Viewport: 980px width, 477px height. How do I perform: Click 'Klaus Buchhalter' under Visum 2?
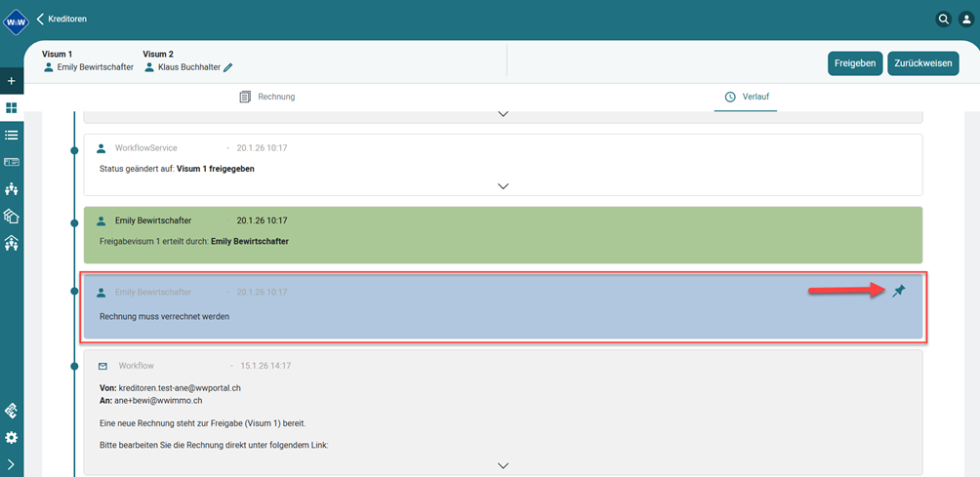189,67
